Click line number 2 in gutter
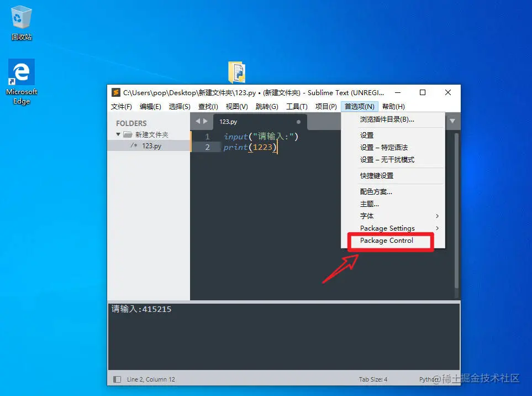532x396 pixels. click(207, 147)
